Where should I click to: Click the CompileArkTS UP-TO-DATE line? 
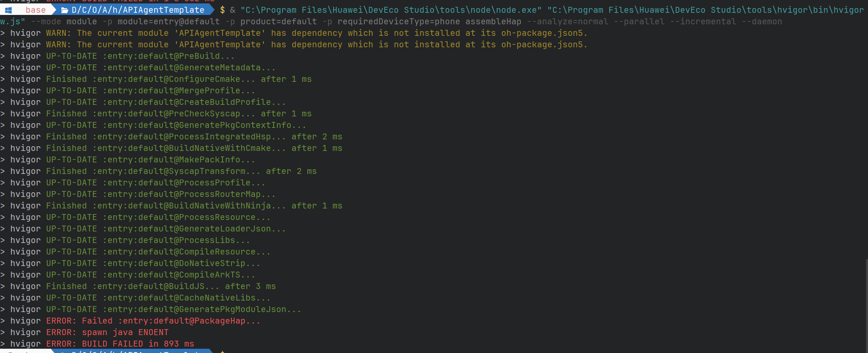click(x=128, y=275)
